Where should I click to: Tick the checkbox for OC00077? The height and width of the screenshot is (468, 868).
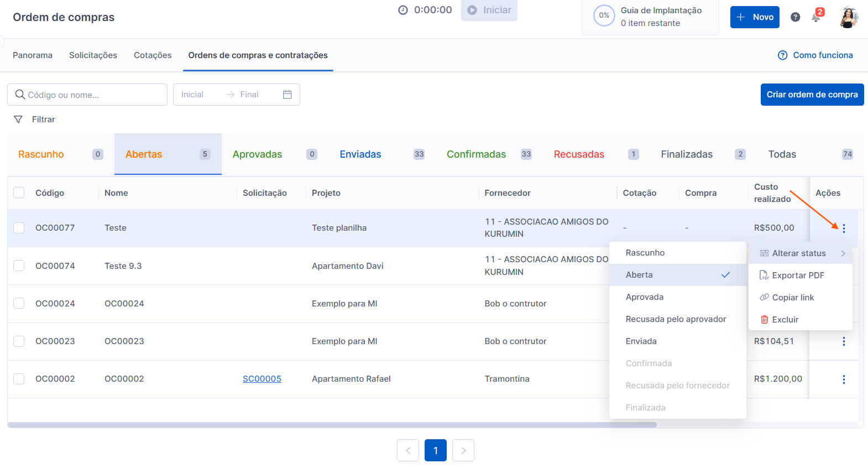(19, 228)
